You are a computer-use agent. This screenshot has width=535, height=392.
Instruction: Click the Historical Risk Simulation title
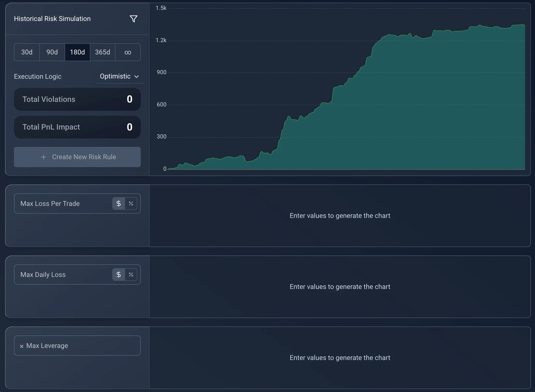(52, 19)
